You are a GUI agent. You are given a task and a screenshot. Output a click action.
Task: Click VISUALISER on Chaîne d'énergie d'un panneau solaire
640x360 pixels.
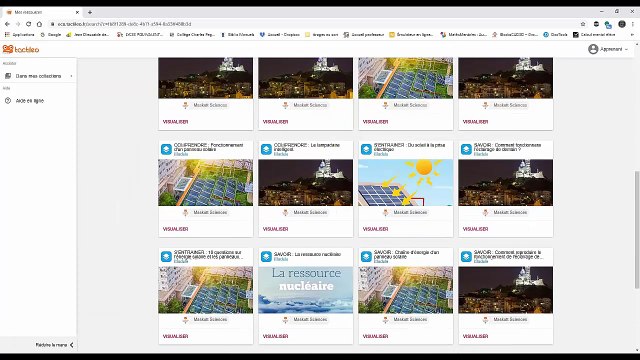(x=376, y=336)
